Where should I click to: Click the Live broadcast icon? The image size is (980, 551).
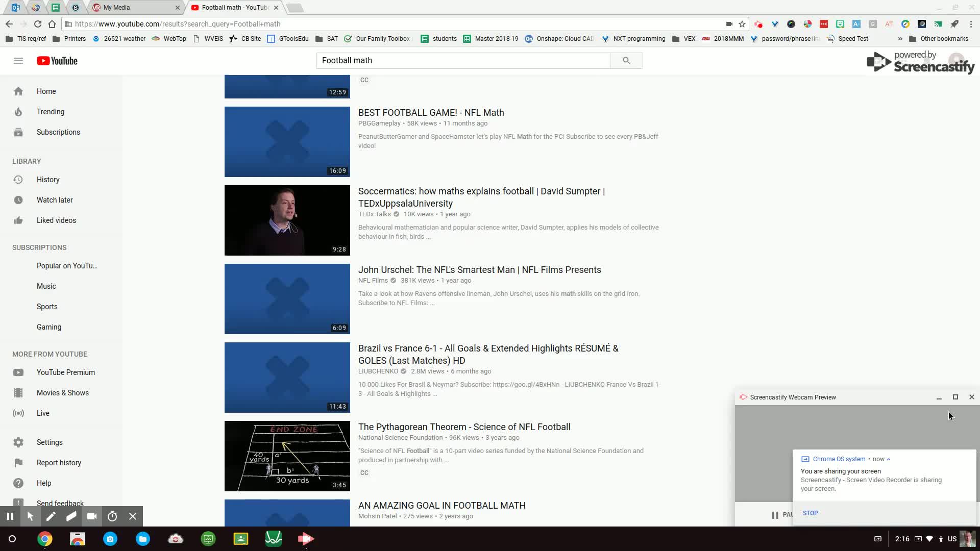(x=18, y=413)
